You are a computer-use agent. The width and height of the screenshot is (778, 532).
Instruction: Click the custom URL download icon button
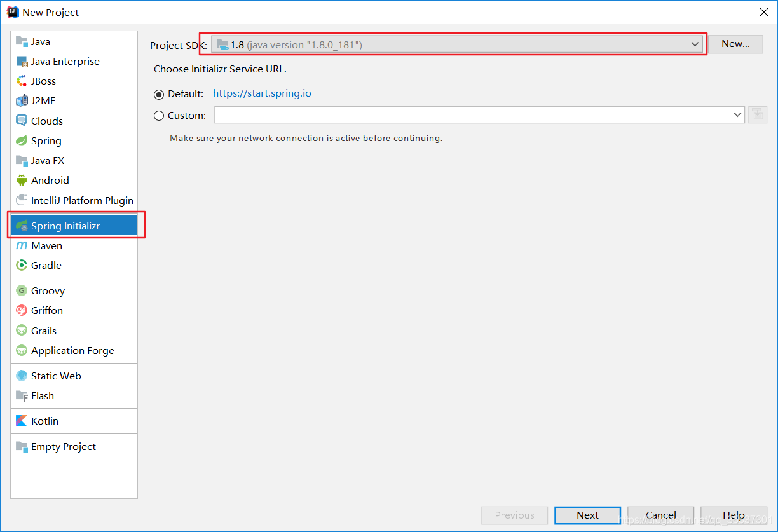757,115
